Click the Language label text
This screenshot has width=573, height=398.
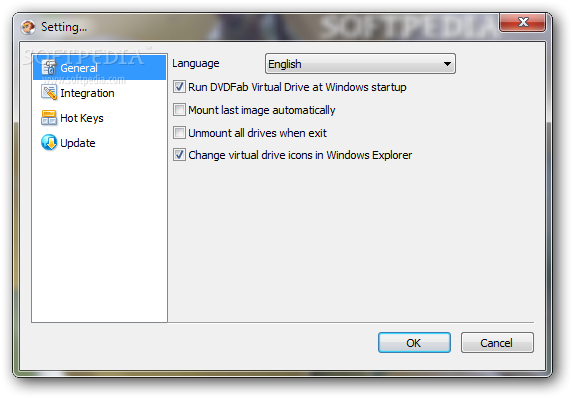196,63
